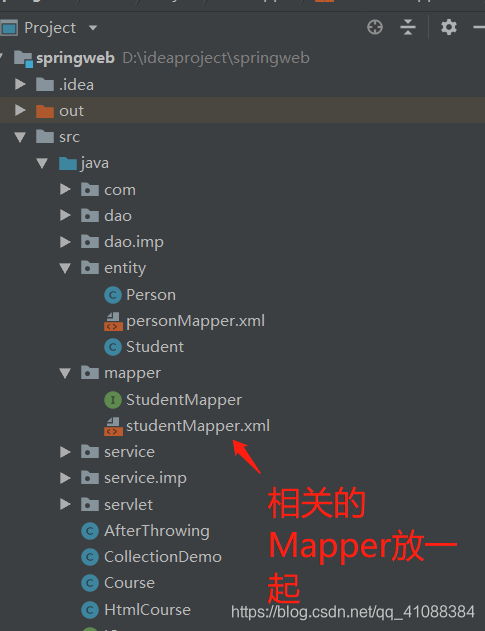
Task: Select the Course class name
Action: [130, 583]
